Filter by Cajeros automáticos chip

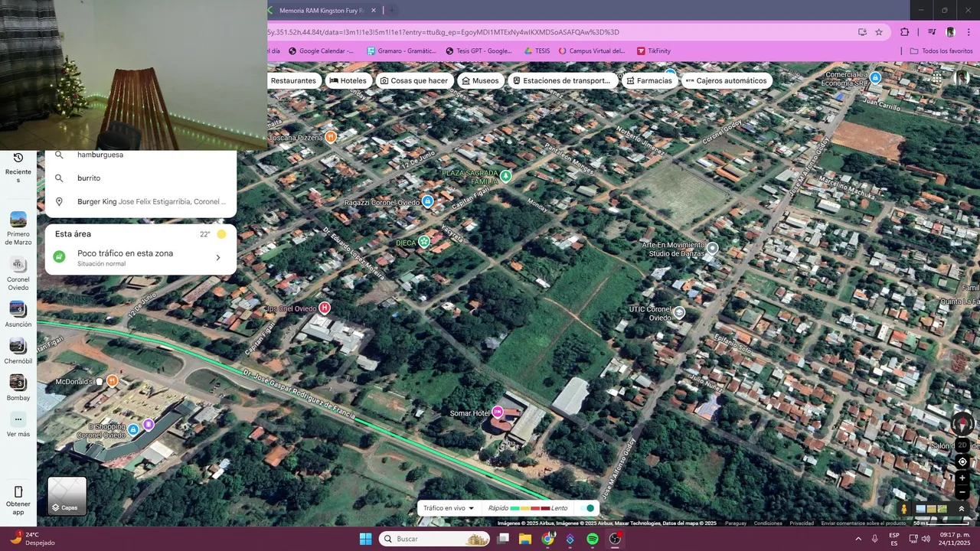[726, 80]
